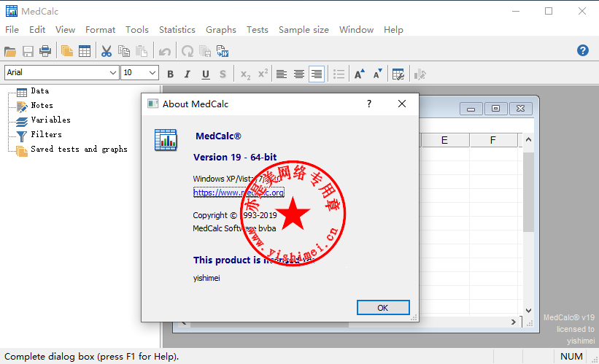Open the File menu
Screen dimensions: 599x364
click(x=12, y=30)
